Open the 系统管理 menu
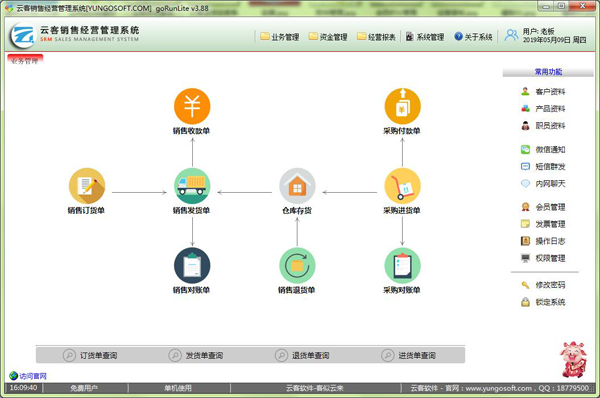Image resolution: width=600 pixels, height=398 pixels. click(x=425, y=37)
